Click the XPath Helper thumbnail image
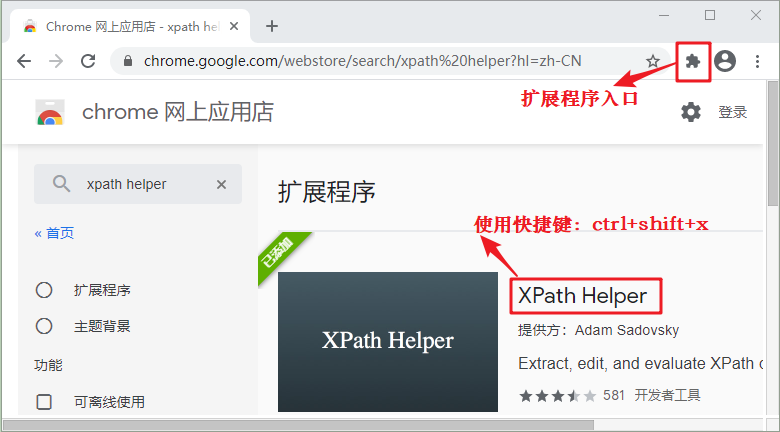Image resolution: width=780 pixels, height=432 pixels. 387,341
